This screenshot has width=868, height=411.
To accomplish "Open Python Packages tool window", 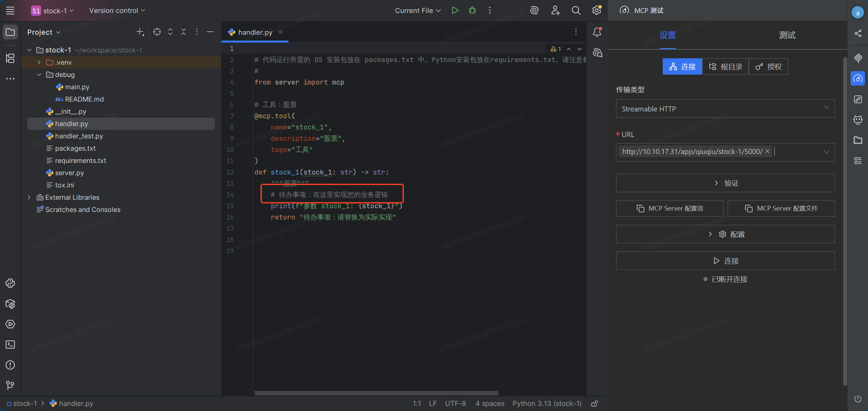I will pyautogui.click(x=10, y=304).
